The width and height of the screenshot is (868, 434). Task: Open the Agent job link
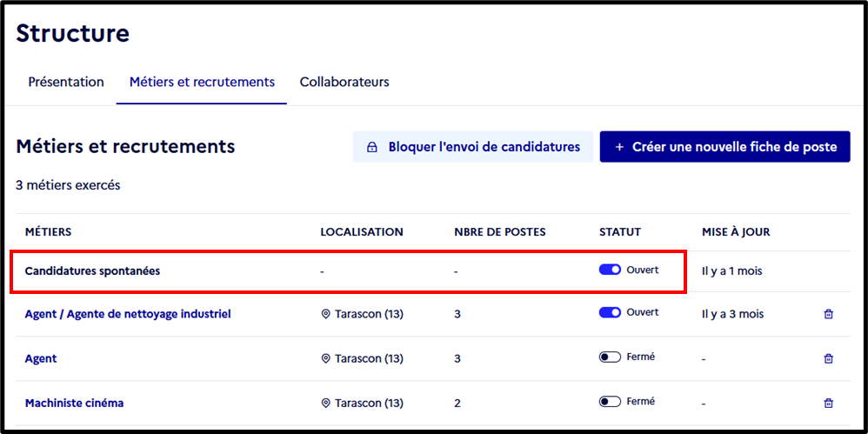41,358
